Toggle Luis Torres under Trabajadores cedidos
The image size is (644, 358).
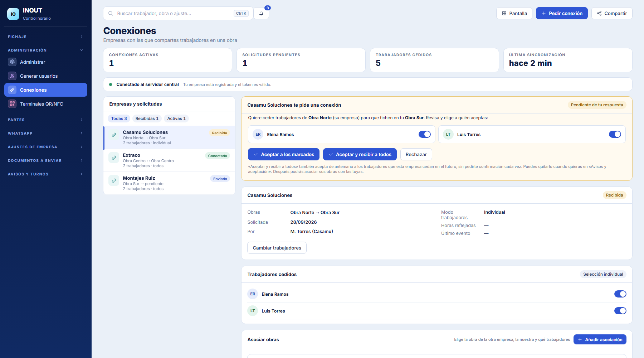pos(620,311)
